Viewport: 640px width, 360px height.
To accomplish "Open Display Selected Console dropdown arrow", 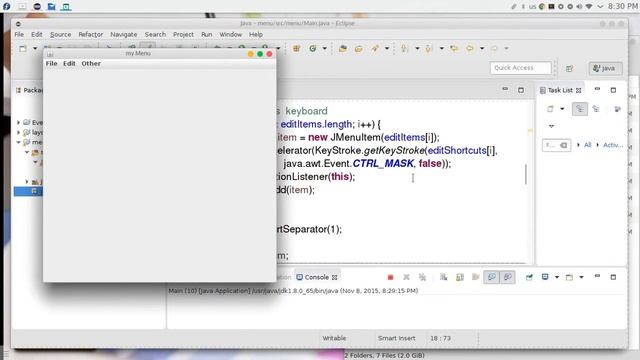I will pos(557,278).
